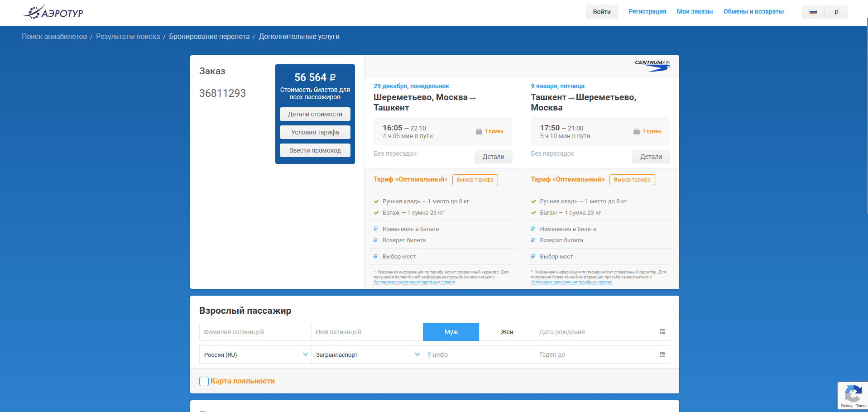Open «Мои заказы» in the top menu
868x412 pixels.
[695, 12]
